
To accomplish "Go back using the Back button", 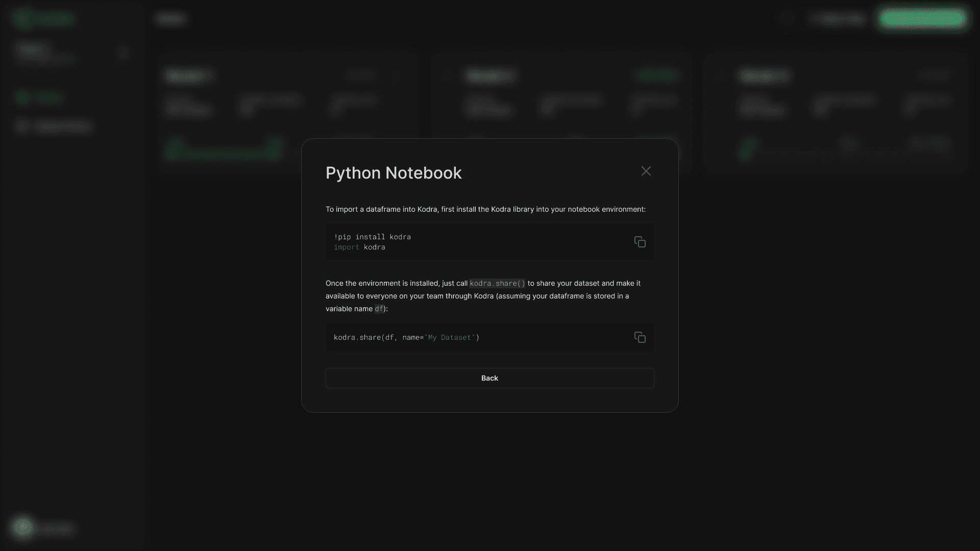I will [x=489, y=378].
